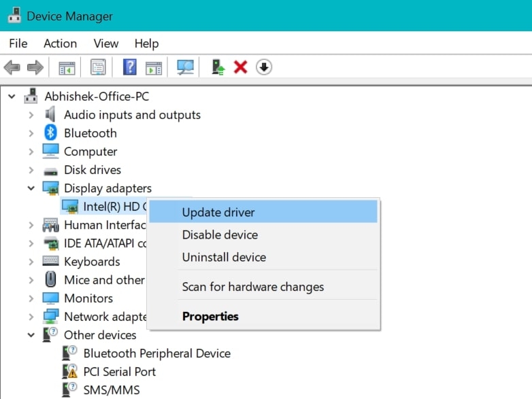Select the Other devices label
This screenshot has width=532, height=399.
click(x=100, y=335)
